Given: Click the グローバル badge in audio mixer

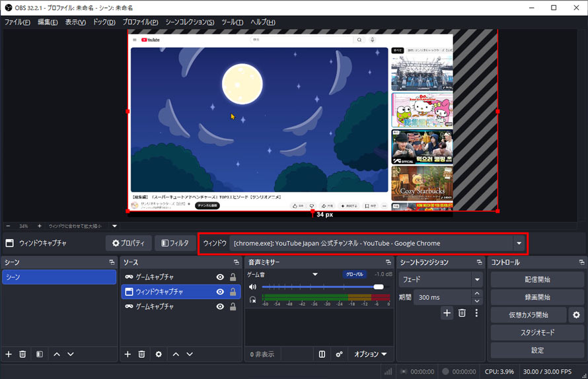Looking at the screenshot, I should coord(354,275).
